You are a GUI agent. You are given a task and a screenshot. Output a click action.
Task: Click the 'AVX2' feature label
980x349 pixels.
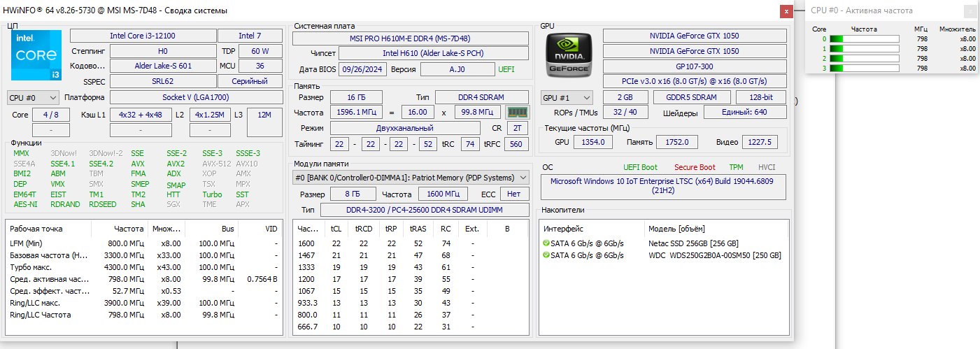tap(176, 164)
